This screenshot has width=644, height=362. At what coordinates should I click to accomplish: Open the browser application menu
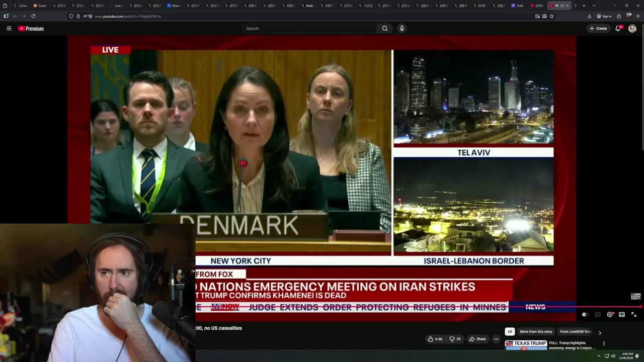point(638,16)
